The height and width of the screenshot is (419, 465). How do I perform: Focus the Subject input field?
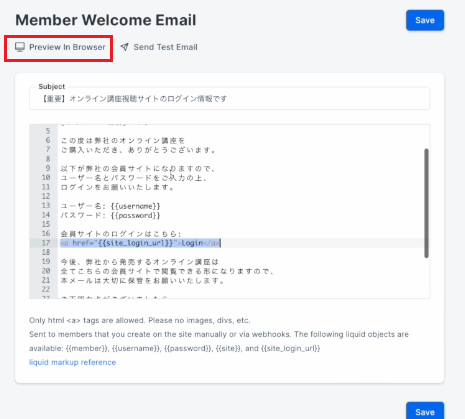pyautogui.click(x=230, y=99)
